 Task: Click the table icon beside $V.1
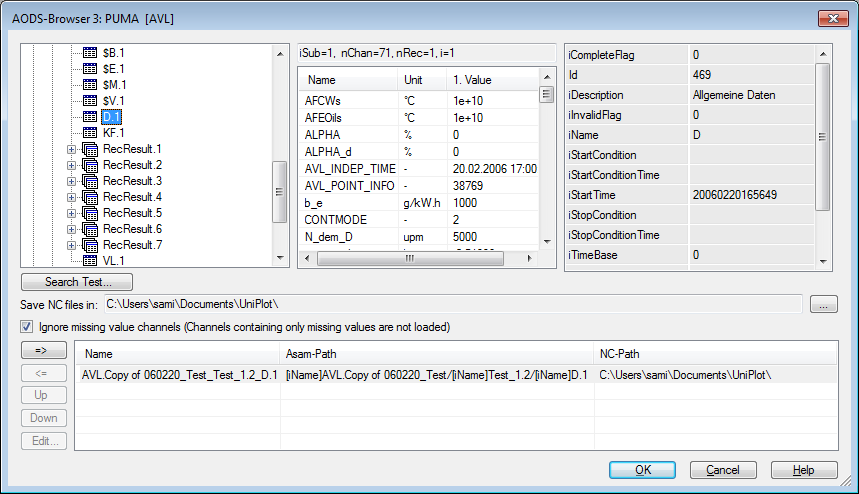(x=89, y=100)
